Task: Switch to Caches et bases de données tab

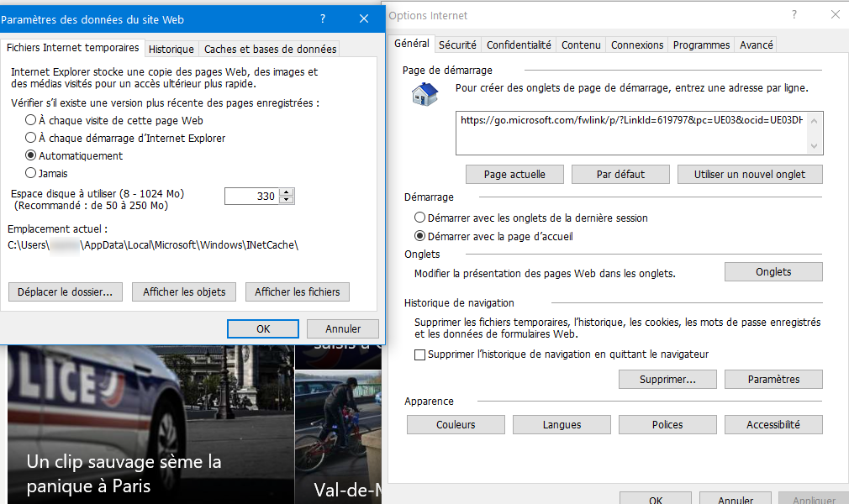Action: point(270,50)
